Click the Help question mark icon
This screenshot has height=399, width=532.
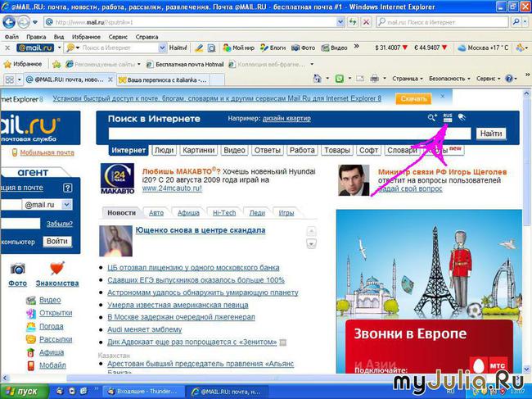click(509, 79)
